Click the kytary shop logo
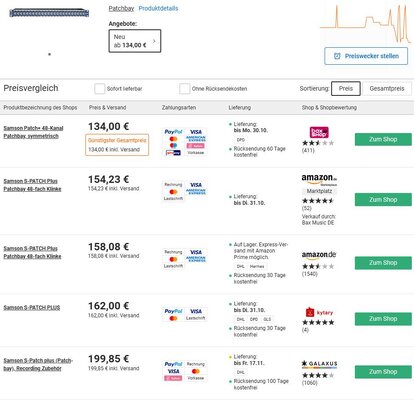The height and width of the screenshot is (400, 414). (319, 312)
